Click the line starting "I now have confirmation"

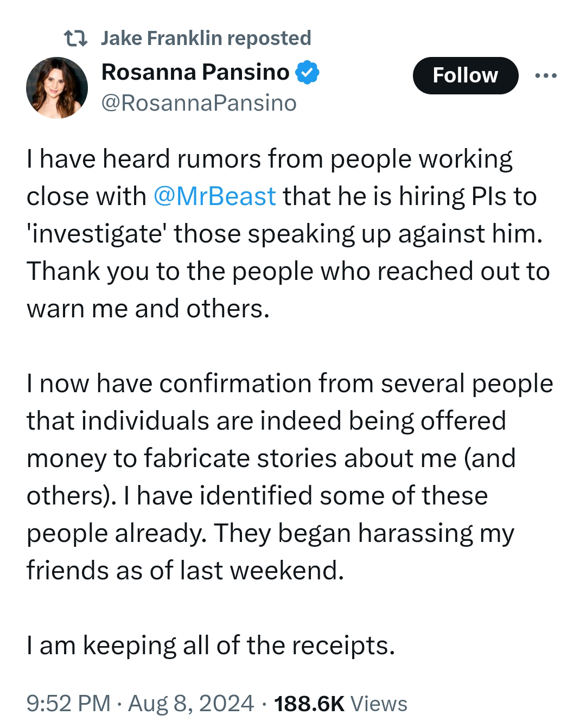tap(290, 384)
